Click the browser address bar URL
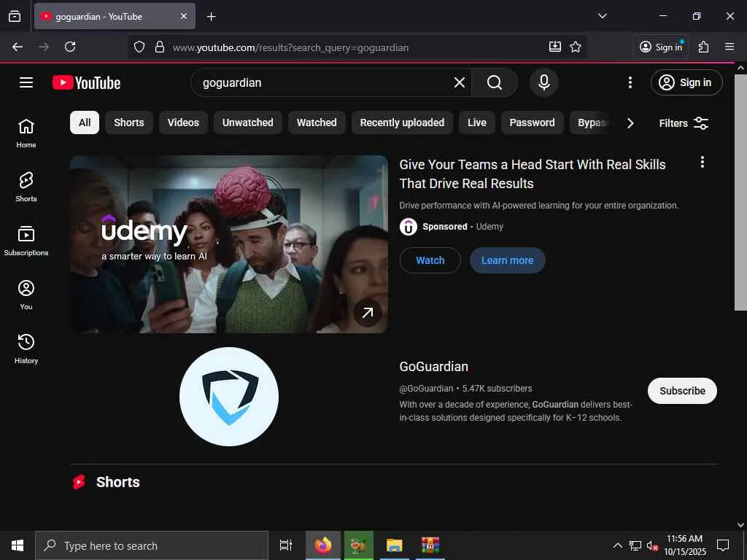 [x=290, y=47]
